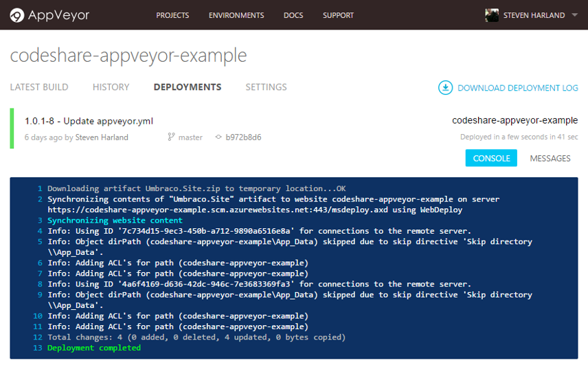This screenshot has width=588, height=367.
Task: Click the git branch icon beside master
Action: (171, 137)
